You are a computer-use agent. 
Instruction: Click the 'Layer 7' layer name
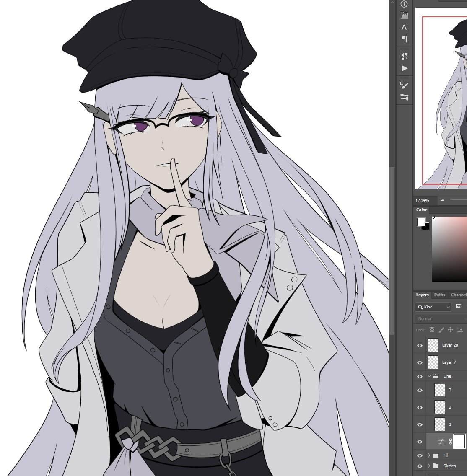[449, 362]
